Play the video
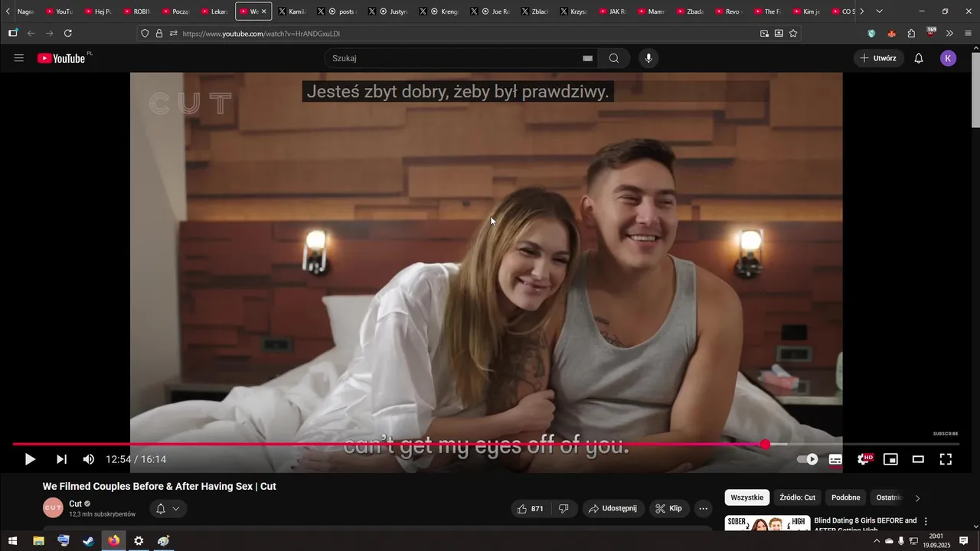 click(x=30, y=459)
